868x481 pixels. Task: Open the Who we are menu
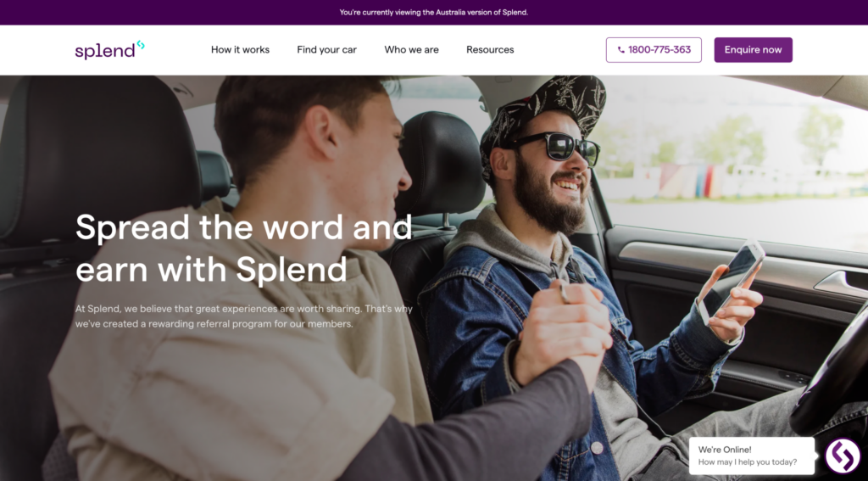411,50
